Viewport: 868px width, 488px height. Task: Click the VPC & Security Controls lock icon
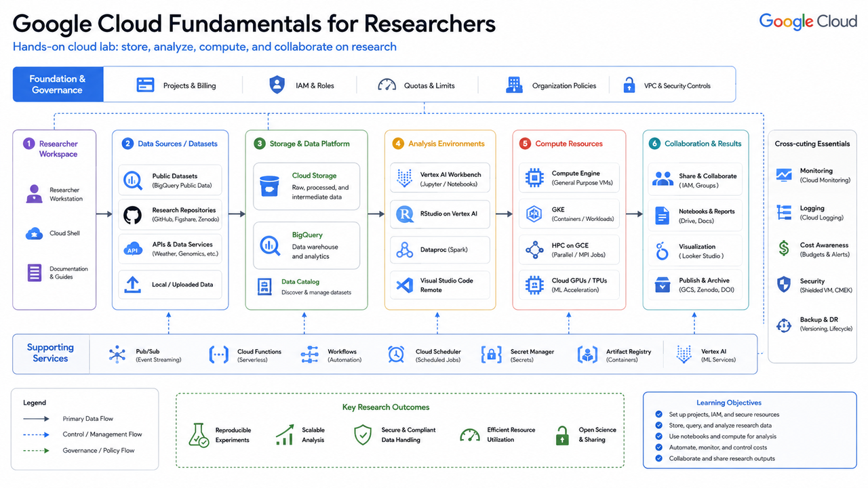[x=629, y=85]
